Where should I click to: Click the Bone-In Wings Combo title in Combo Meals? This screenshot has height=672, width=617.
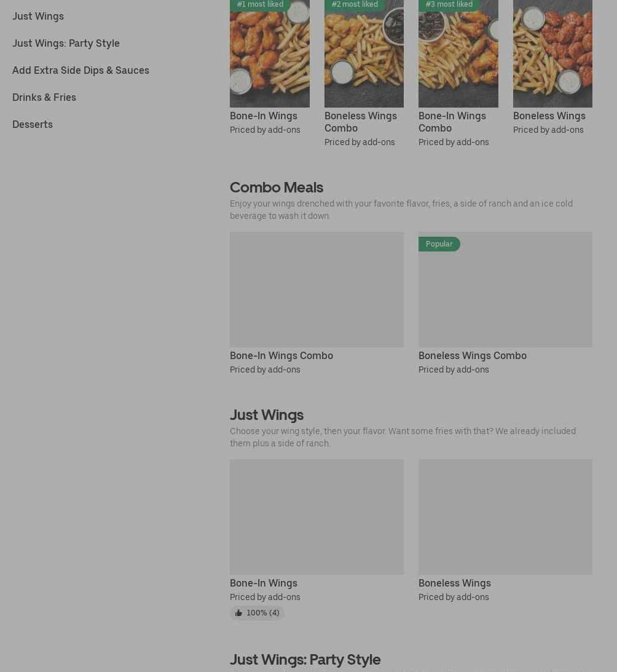pos(281,356)
